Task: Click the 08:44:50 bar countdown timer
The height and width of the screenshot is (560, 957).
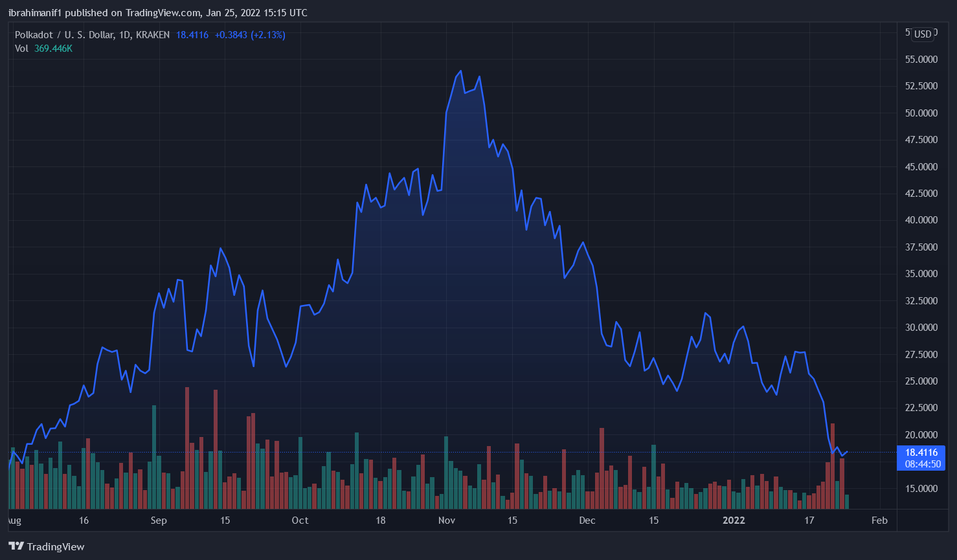Action: click(921, 464)
